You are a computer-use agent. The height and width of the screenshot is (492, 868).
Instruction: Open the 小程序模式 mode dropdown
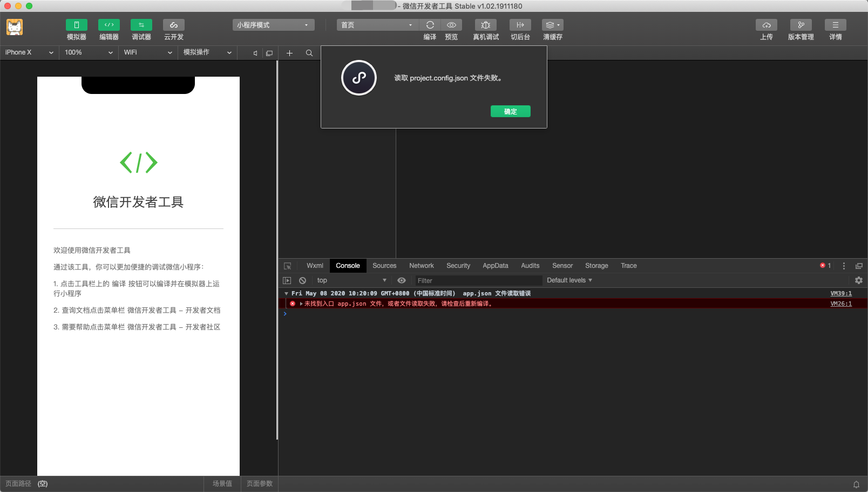274,25
